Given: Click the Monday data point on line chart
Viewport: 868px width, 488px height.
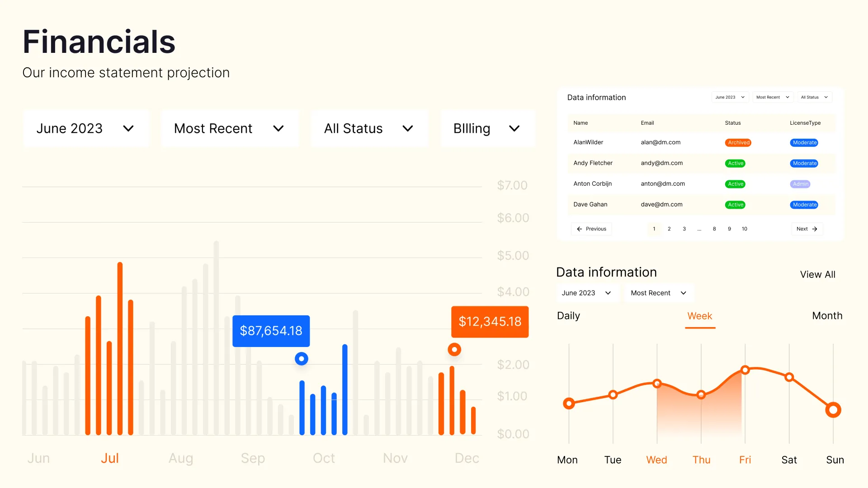Looking at the screenshot, I should click(x=569, y=404).
